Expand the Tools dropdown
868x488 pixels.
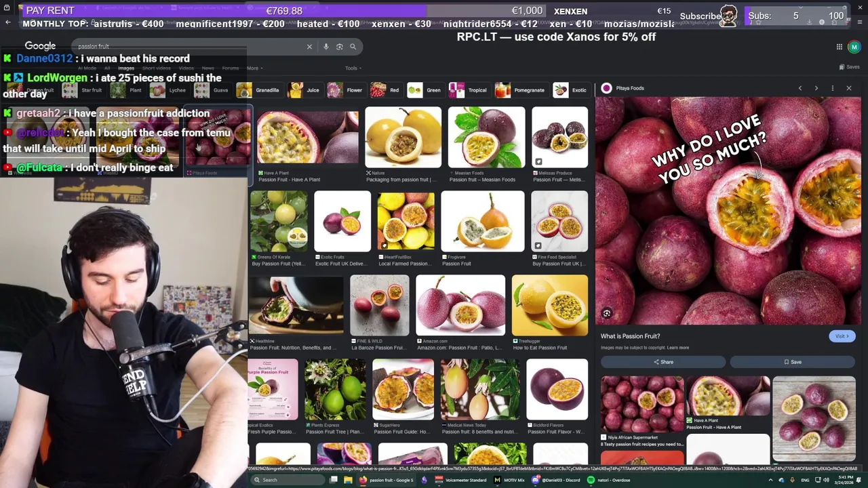353,68
